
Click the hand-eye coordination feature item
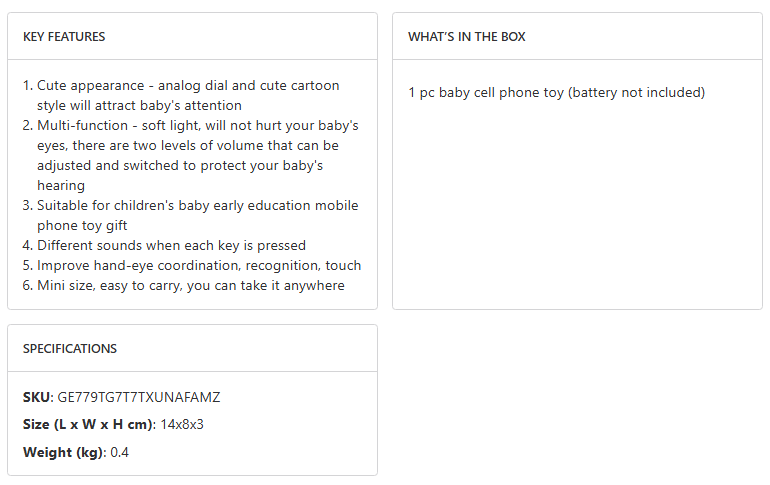[199, 266]
